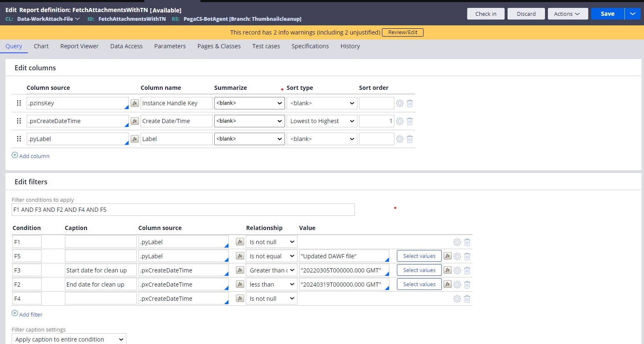
Task: Expand the Save options arrow
Action: 632,14
